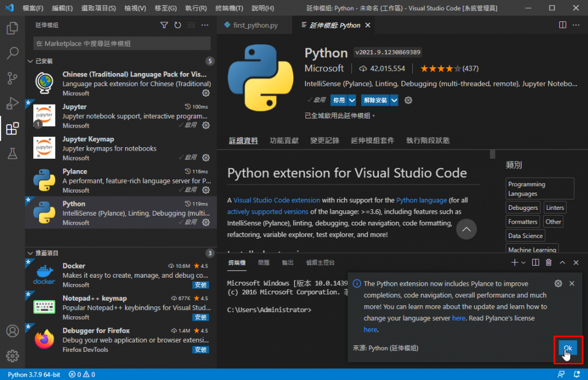Click the Accounts icon in activity bar
Screen dimensions: 588x380
click(12, 331)
